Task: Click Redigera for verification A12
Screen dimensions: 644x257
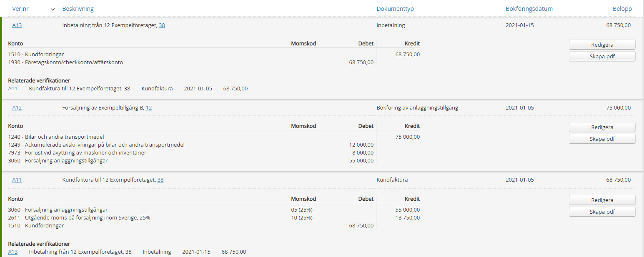Action: [602, 127]
